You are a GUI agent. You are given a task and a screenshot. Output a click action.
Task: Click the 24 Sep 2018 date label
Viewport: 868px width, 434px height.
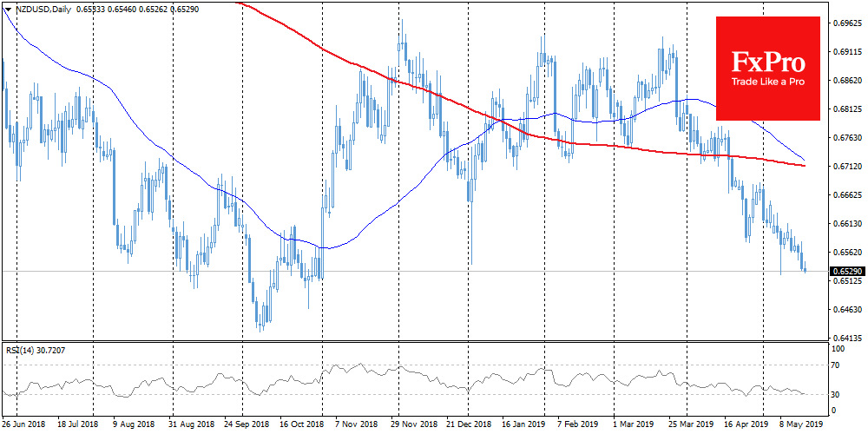[x=247, y=426]
